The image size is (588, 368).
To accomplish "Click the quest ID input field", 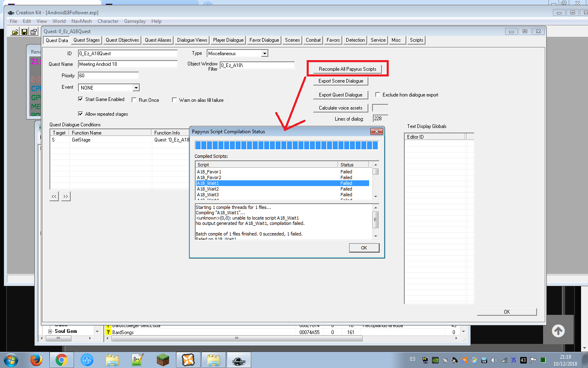I will [128, 54].
